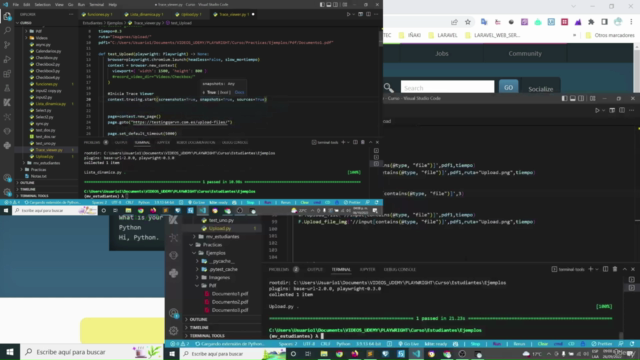Screen dimensions: 640x360
Task: Open ROBOT DOCUMENTATION tab in Trace_viewer window panel
Action: [x=196, y=142]
